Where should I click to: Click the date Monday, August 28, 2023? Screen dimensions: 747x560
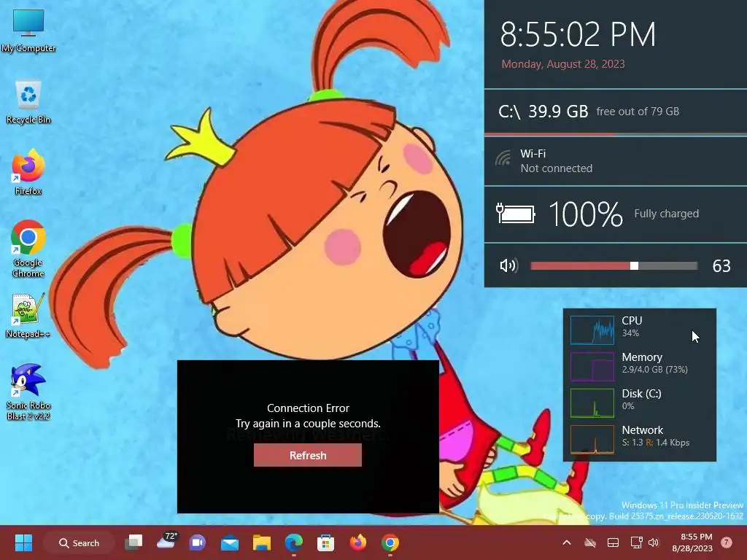[563, 64]
